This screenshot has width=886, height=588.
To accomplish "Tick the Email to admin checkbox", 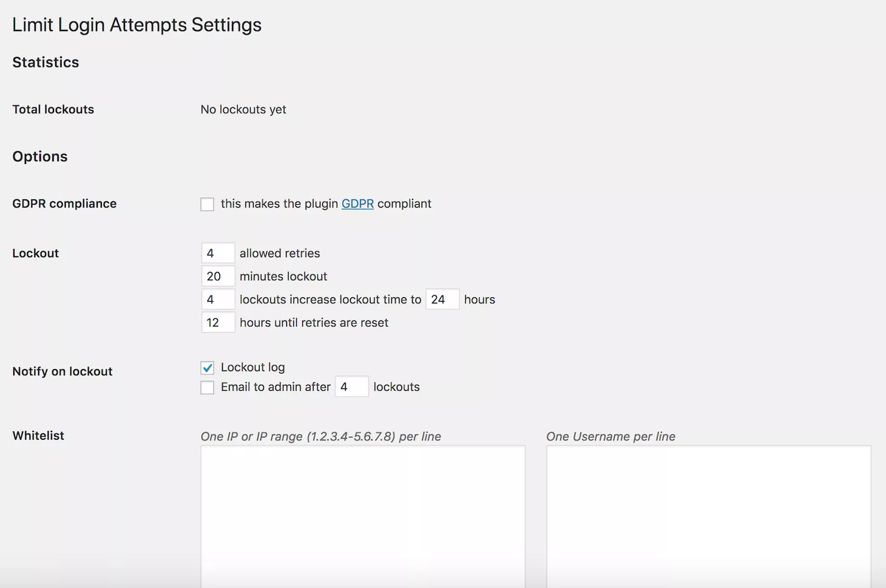I will (x=208, y=387).
